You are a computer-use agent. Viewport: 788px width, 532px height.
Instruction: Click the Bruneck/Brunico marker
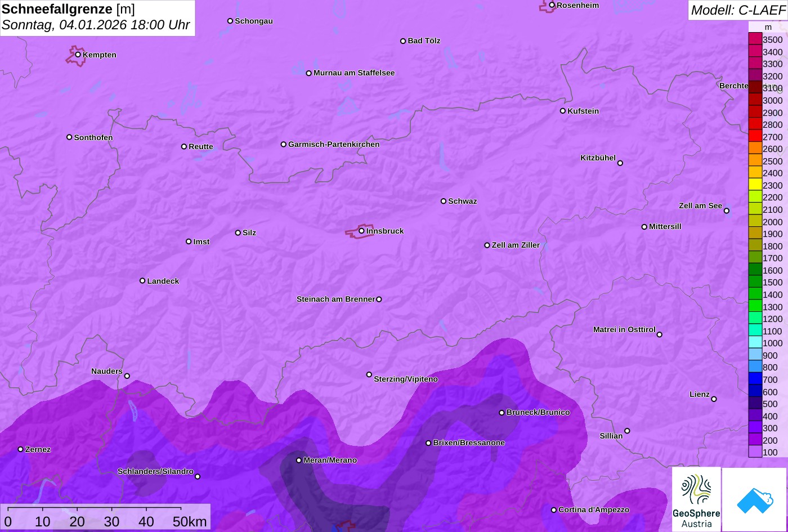[502, 413]
